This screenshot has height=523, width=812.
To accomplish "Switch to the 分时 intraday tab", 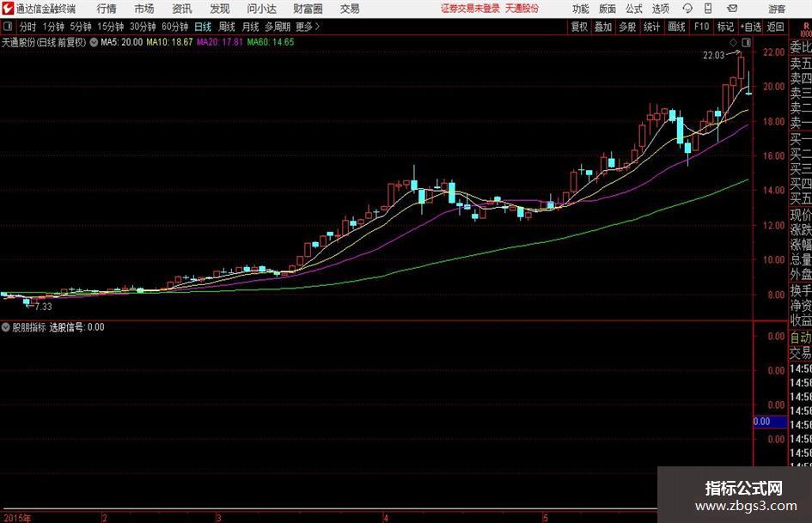I will pos(28,27).
